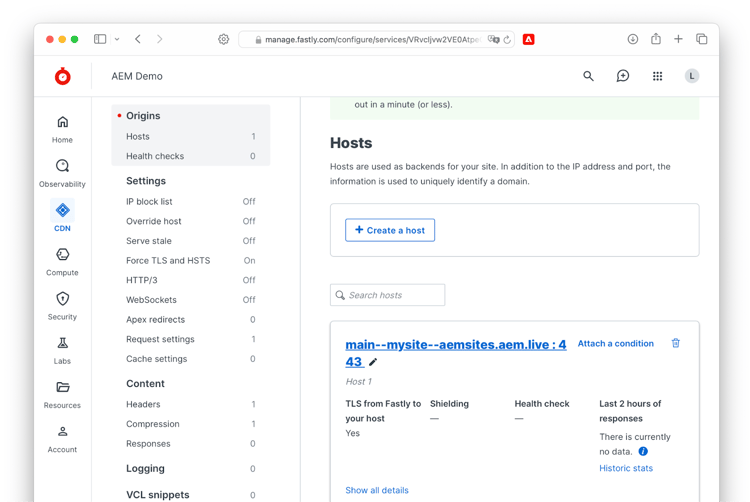
Task: Click Attach a condition link
Action: pyautogui.click(x=616, y=343)
